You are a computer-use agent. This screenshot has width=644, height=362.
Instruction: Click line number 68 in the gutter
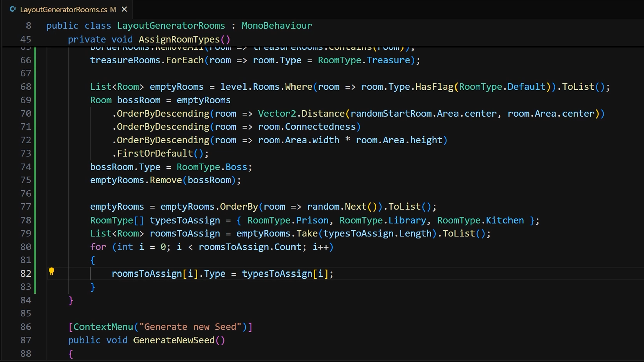[26, 87]
